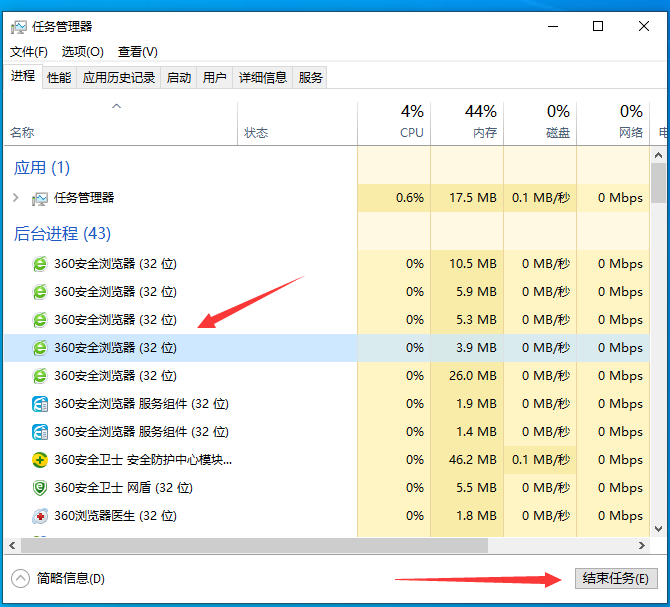Minimize the 任务管理器 window
Viewport: 670px width, 607px height.
coord(553,26)
